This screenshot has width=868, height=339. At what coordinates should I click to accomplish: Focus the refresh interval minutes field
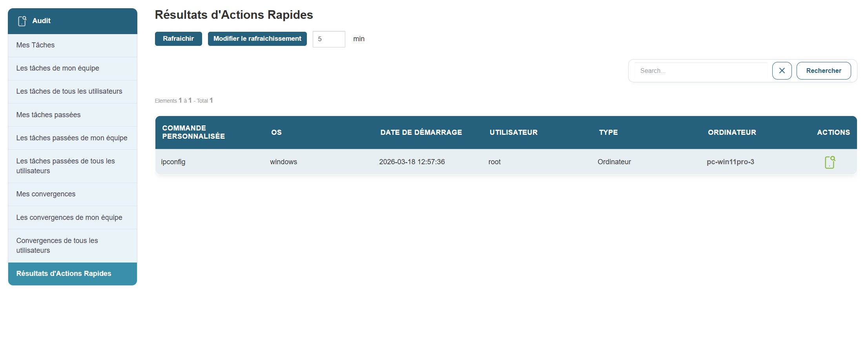coord(328,39)
